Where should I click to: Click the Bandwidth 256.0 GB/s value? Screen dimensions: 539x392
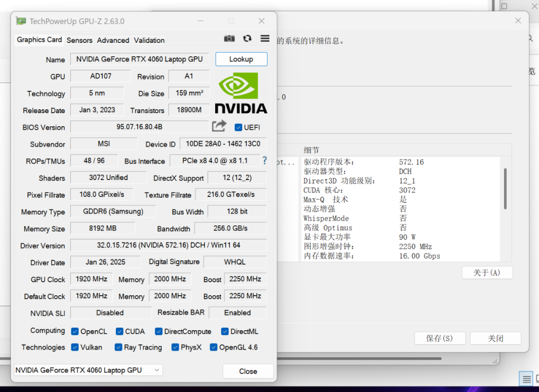coord(231,228)
